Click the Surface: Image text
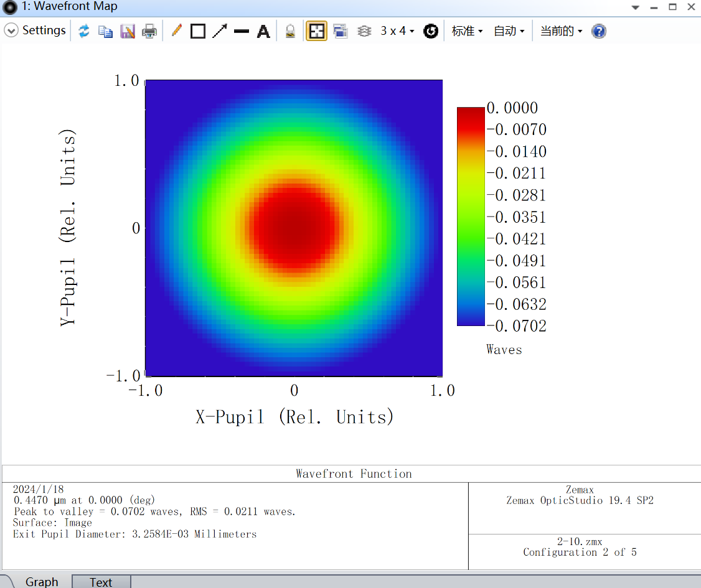This screenshot has width=701, height=588. coord(52,523)
